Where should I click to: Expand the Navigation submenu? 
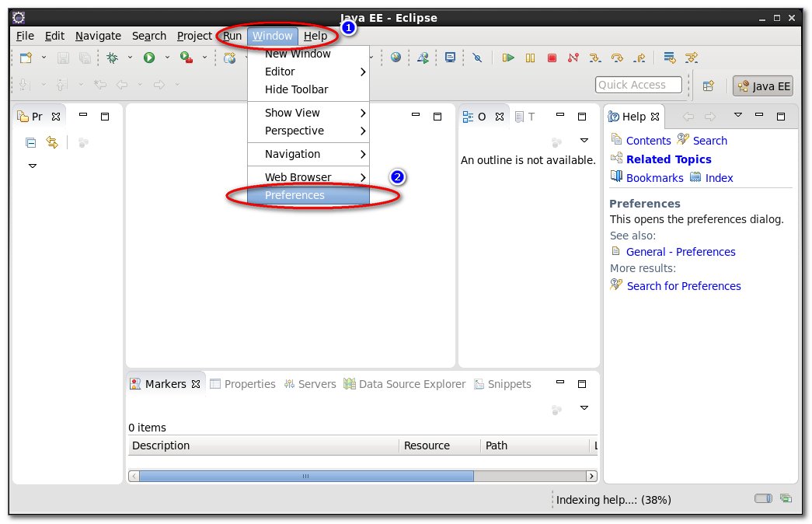pos(308,154)
